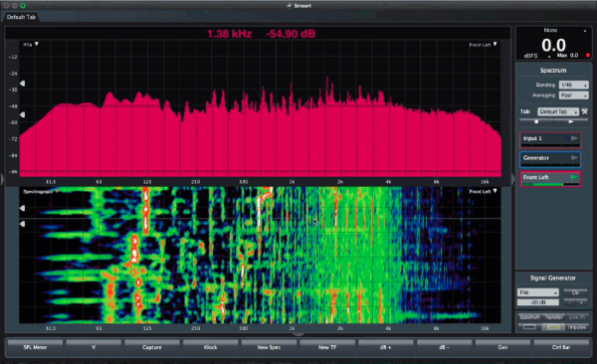Select the single-pane view layout icon
This screenshot has width=597, height=364.
529,327
